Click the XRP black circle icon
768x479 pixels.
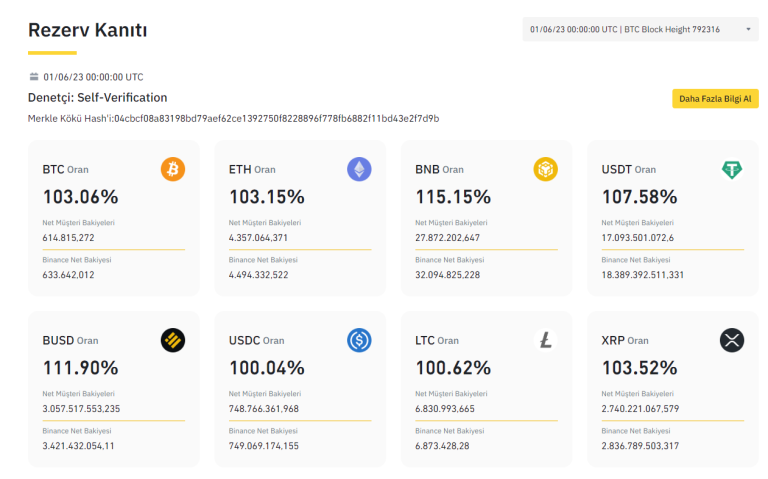[x=732, y=340]
